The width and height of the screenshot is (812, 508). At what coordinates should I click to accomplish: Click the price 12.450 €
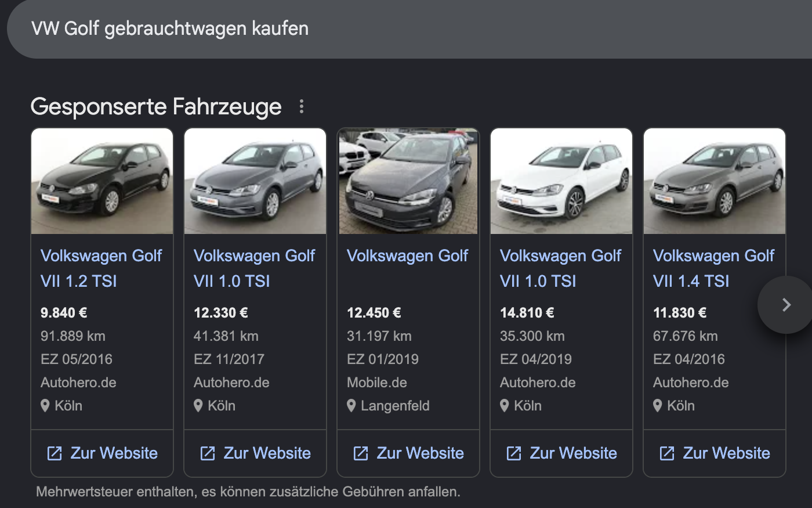click(374, 313)
